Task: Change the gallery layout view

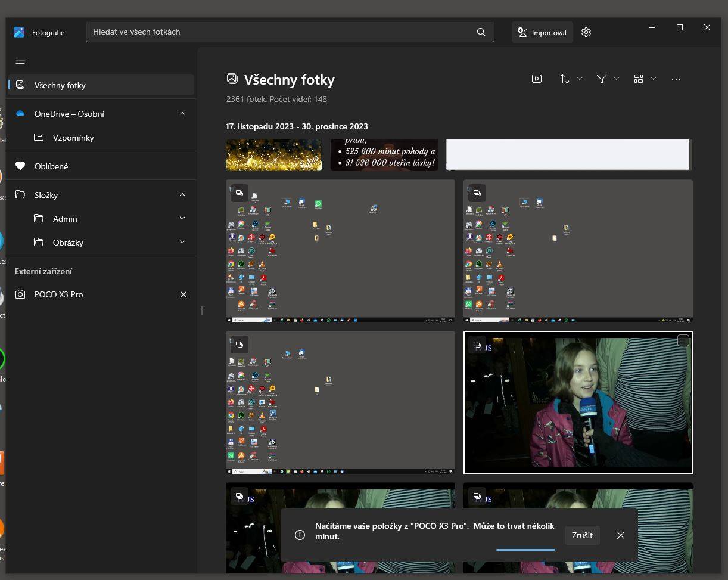Action: [x=639, y=79]
